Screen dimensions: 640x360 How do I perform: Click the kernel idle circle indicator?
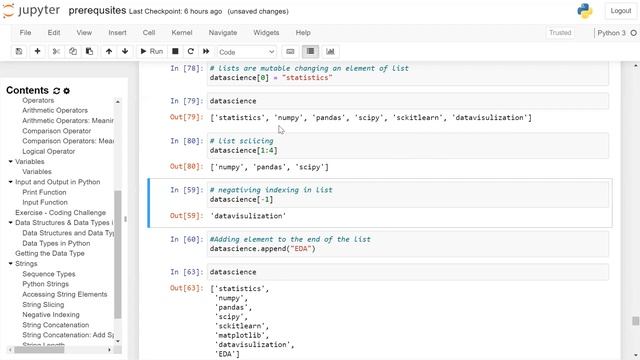pyautogui.click(x=633, y=33)
